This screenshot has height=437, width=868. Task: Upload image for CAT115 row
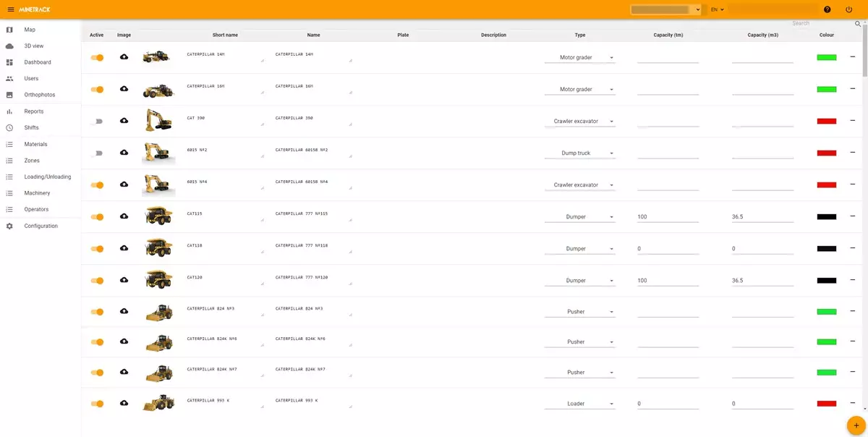[124, 216]
